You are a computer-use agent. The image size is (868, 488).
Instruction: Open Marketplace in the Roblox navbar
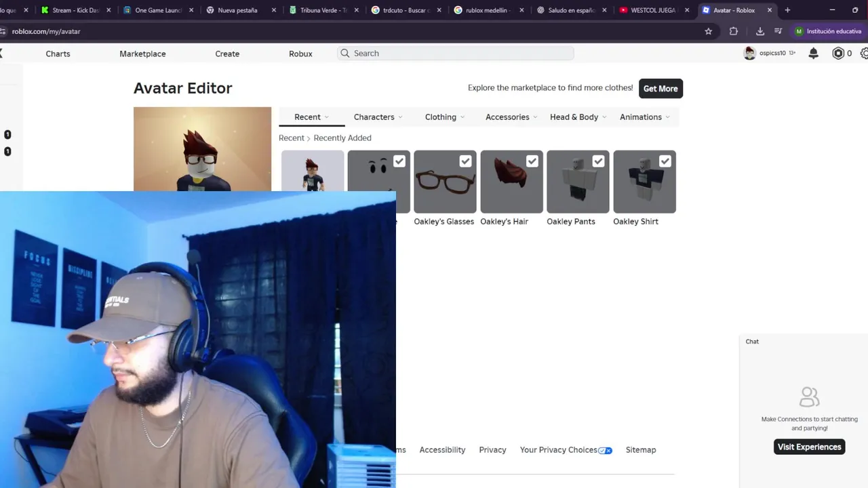pyautogui.click(x=142, y=54)
